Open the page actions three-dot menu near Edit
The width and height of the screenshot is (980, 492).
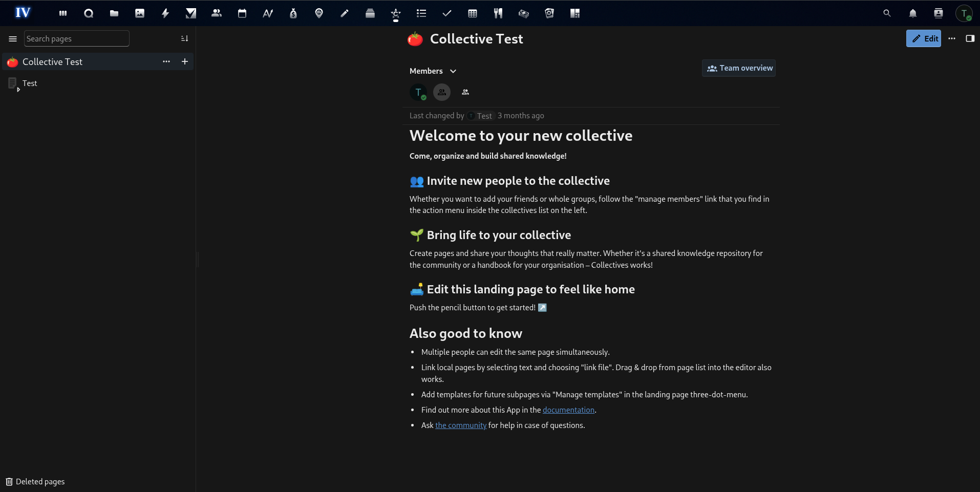(x=952, y=38)
